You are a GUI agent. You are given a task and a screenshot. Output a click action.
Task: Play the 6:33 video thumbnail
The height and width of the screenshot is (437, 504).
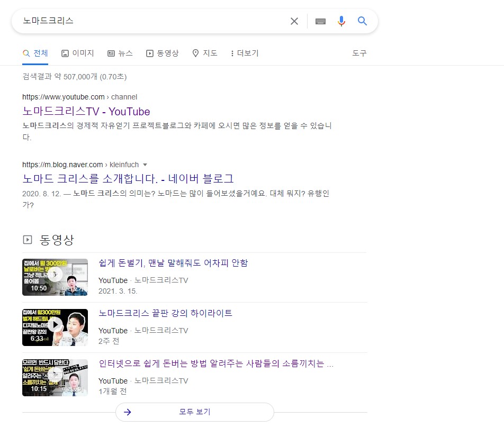pyautogui.click(x=55, y=327)
